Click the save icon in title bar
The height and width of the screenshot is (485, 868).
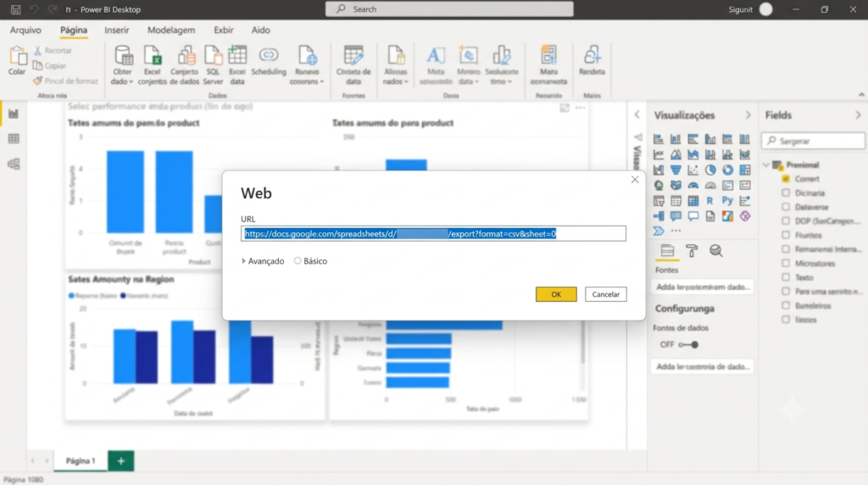pyautogui.click(x=15, y=9)
